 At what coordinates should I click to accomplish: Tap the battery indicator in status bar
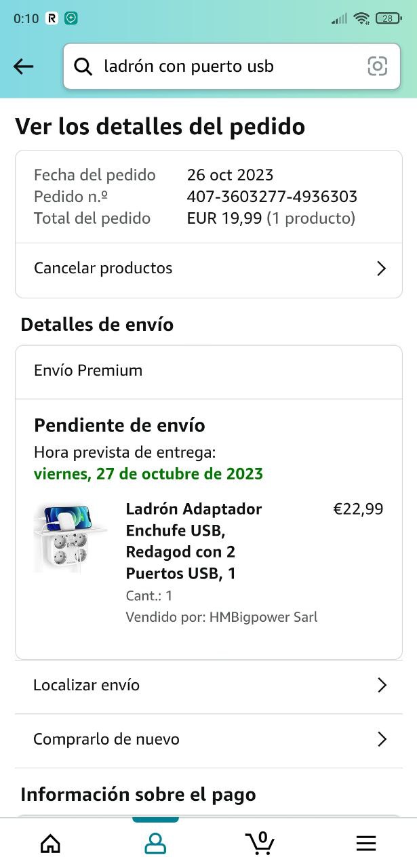point(389,18)
